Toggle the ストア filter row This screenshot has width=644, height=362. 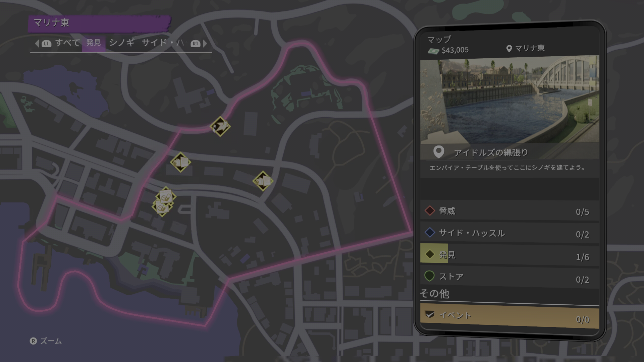coord(509,277)
